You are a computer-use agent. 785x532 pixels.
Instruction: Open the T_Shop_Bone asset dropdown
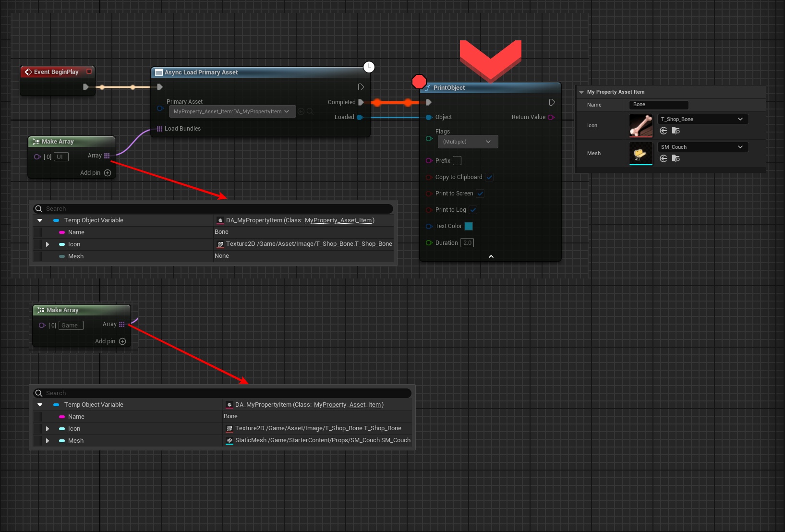click(702, 119)
